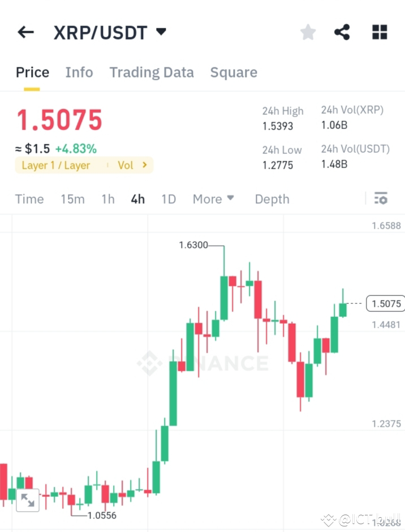Switch to the Trading Data tab
The height and width of the screenshot is (532, 405).
151,72
